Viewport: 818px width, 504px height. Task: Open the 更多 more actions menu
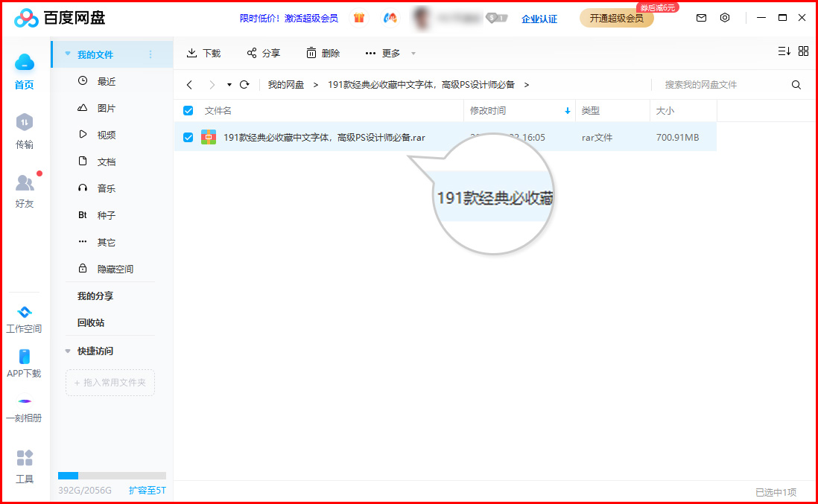(x=390, y=53)
